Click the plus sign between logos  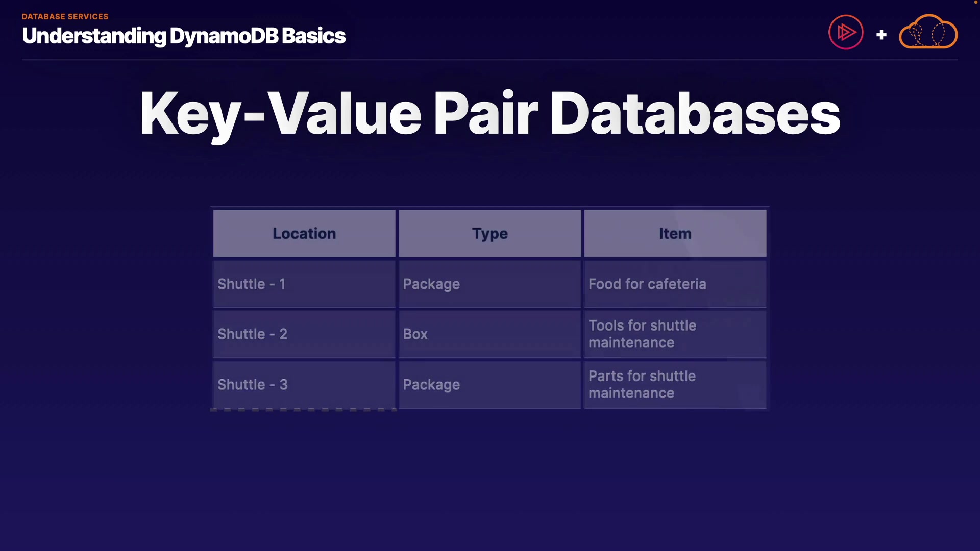point(881,35)
